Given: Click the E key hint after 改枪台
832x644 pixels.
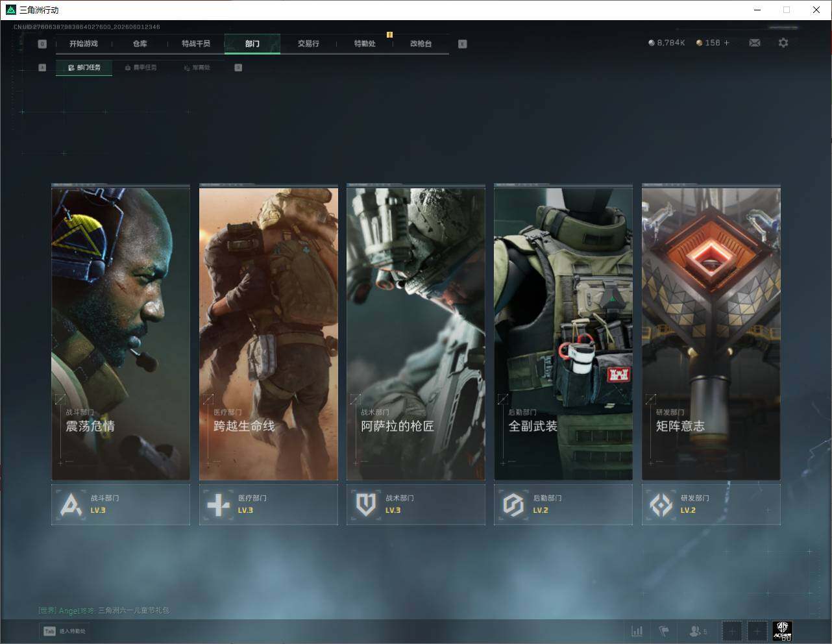Looking at the screenshot, I should pyautogui.click(x=463, y=44).
